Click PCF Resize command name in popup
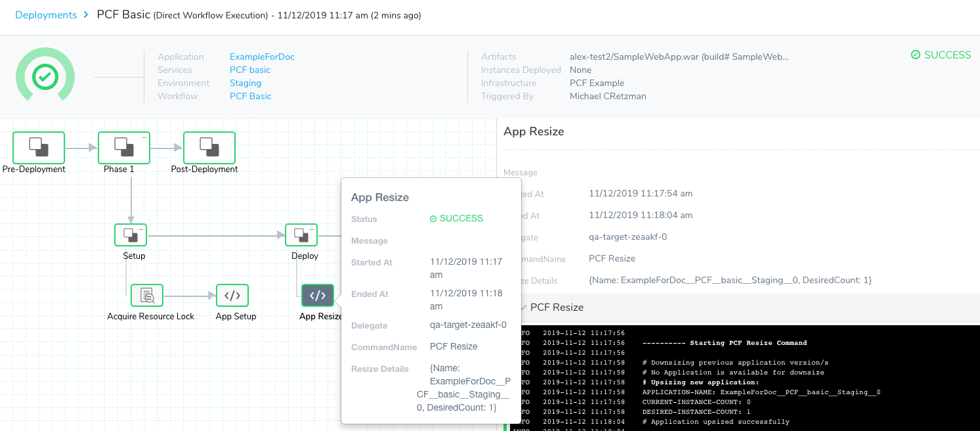 (454, 346)
